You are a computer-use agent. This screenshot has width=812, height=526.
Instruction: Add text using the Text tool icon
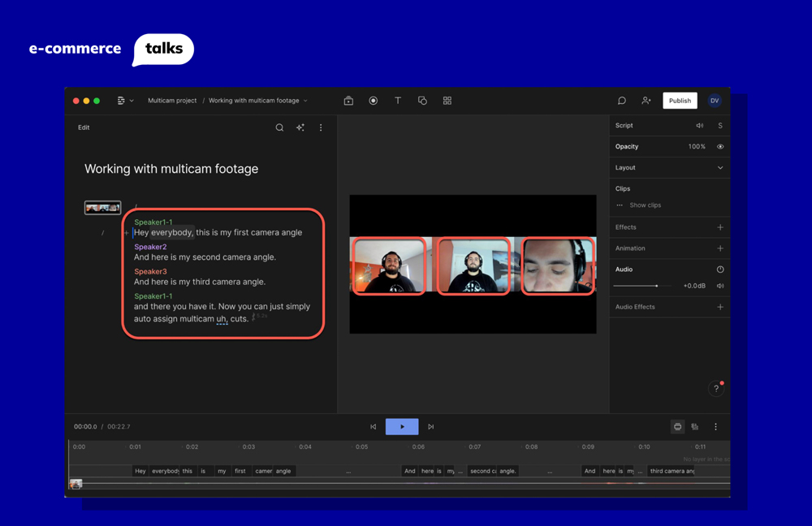click(398, 100)
